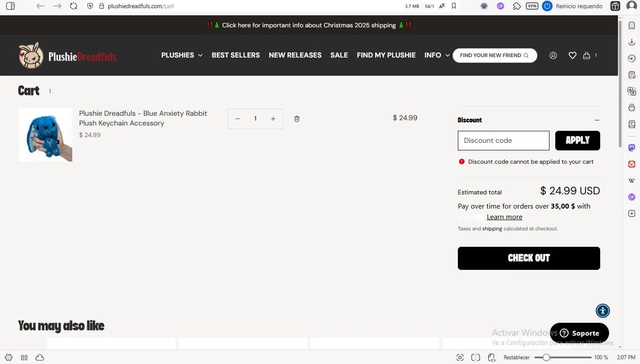Expand the PLUSHIES menu

(x=182, y=55)
